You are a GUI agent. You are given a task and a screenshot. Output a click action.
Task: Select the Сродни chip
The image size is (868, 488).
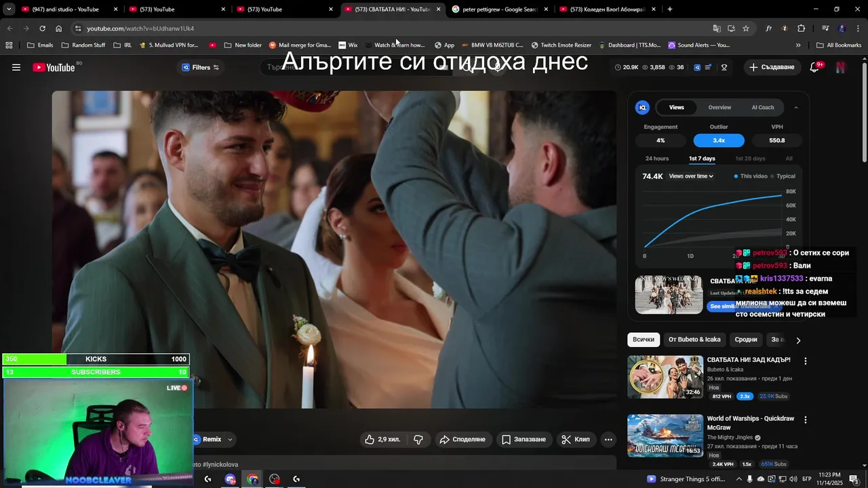pos(746,340)
